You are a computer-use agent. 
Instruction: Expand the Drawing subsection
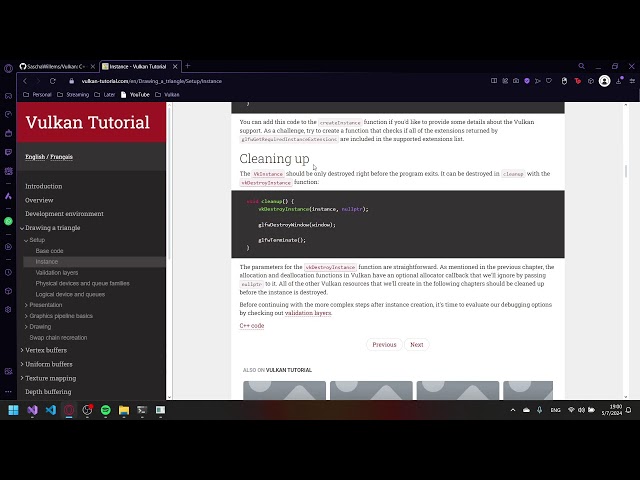(26, 327)
